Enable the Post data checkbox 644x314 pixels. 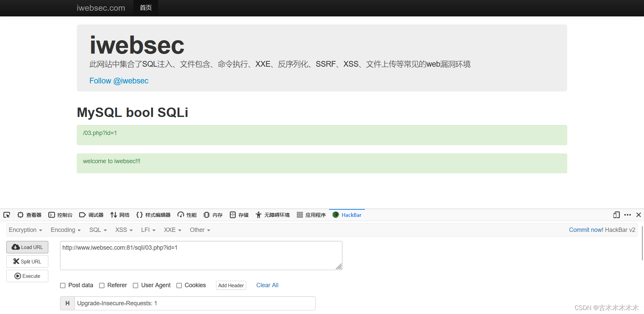(63, 285)
